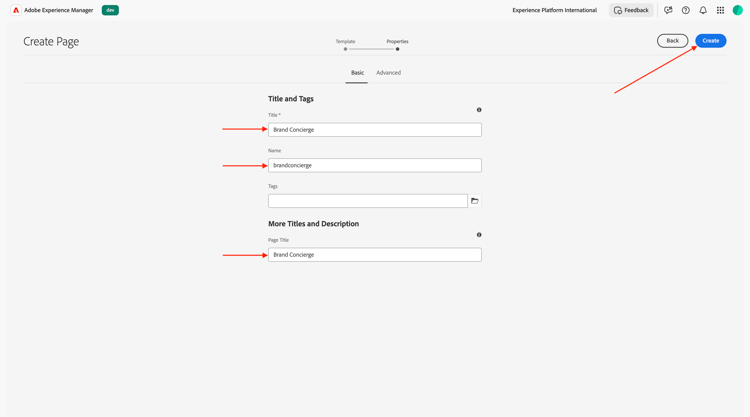This screenshot has height=417, width=750.
Task: Click the Create Page heading
Action: click(x=51, y=42)
